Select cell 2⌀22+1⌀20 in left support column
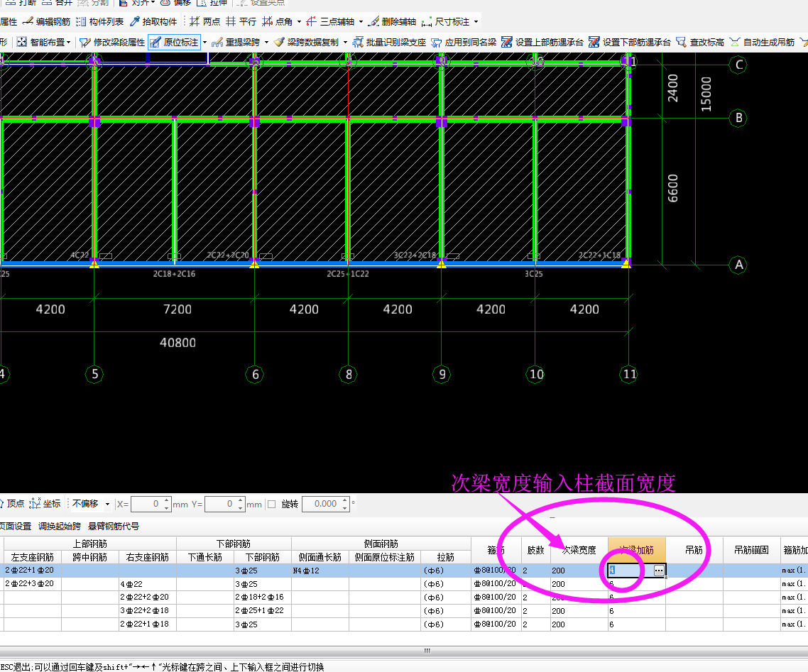 [x=33, y=570]
